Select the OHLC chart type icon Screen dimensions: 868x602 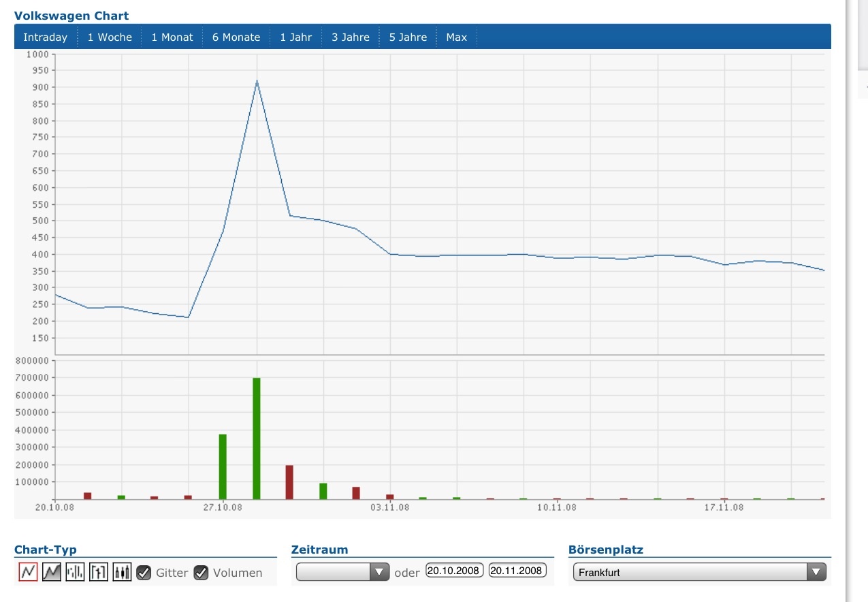point(99,573)
